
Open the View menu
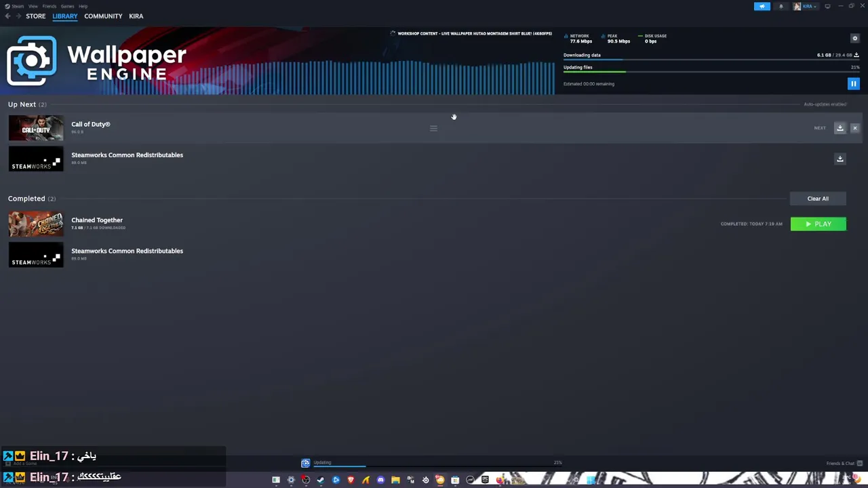pyautogui.click(x=33, y=6)
